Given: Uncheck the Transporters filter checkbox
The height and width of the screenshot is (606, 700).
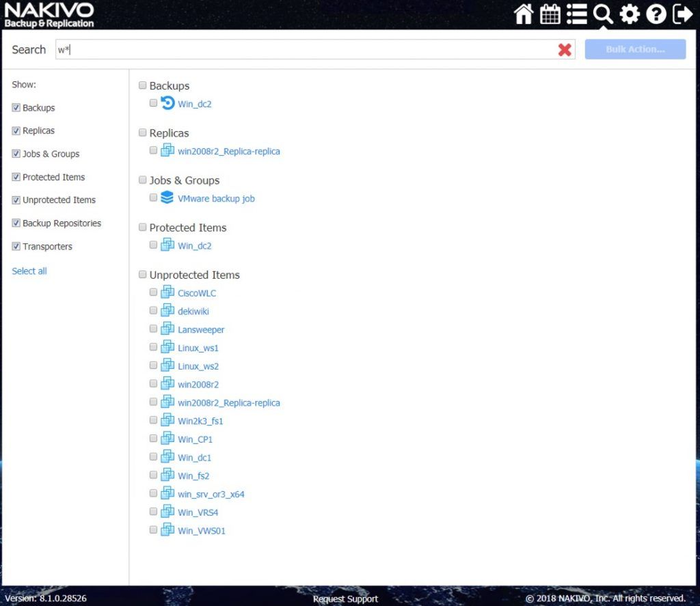Looking at the screenshot, I should pyautogui.click(x=16, y=246).
